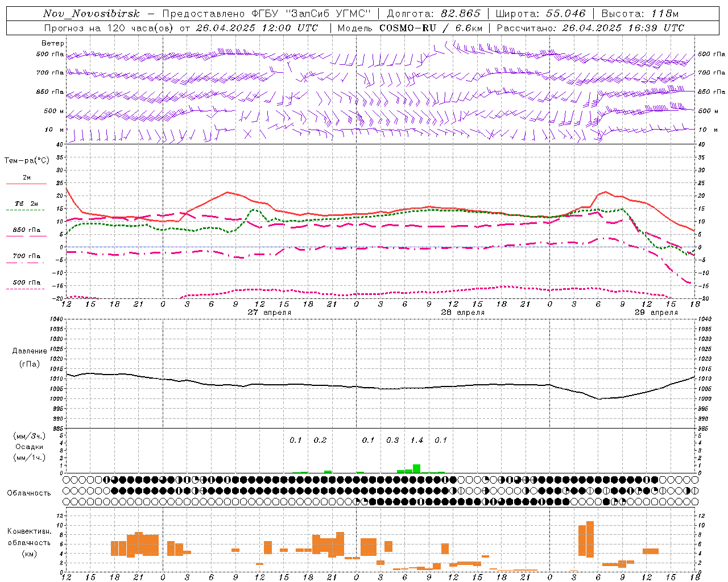
Task: Click the 27 апреля date label
Action: pos(270,313)
